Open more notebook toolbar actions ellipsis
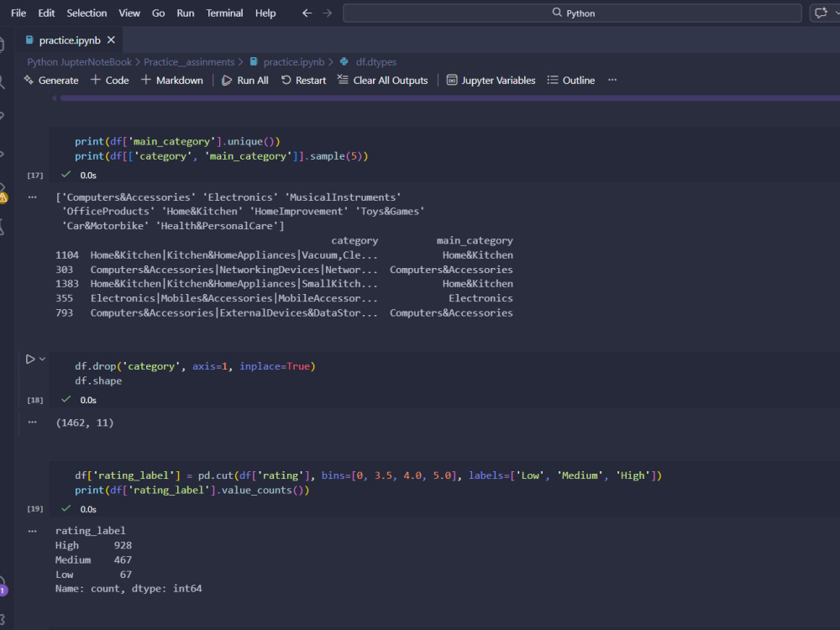Screen dimensions: 840x630 [x=612, y=81]
